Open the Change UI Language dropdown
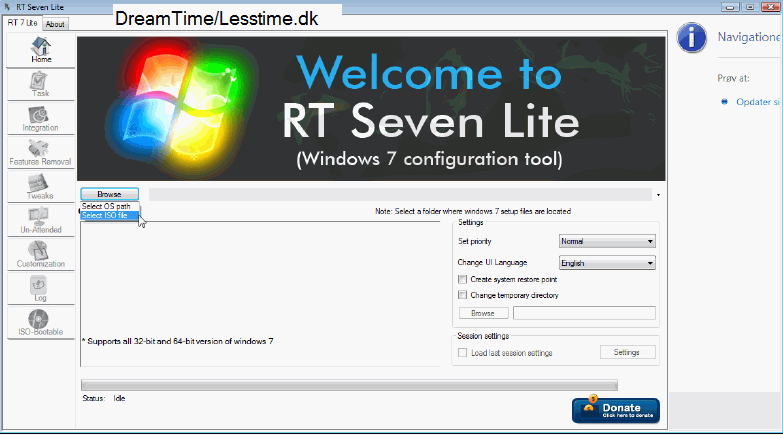This screenshot has height=435, width=783. 607,263
